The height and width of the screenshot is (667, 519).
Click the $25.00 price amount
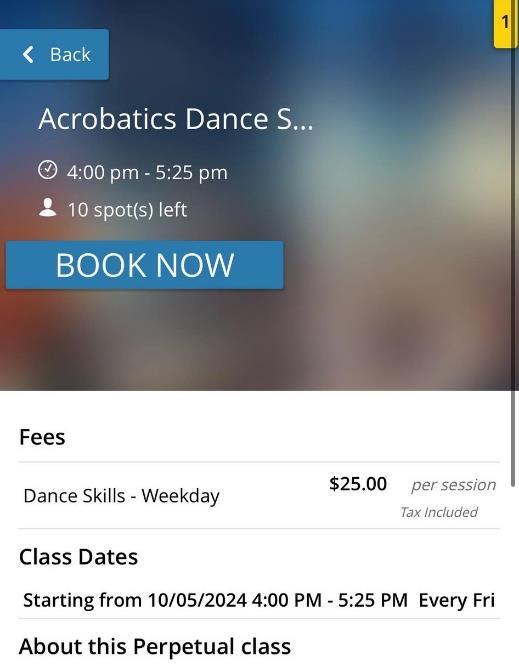358,484
